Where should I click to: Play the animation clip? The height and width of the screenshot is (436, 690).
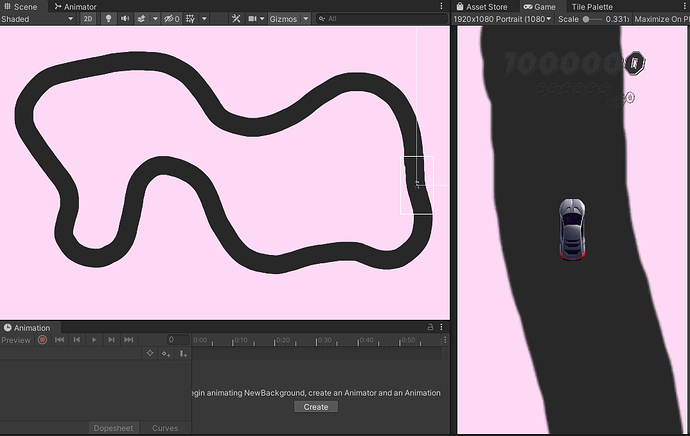pyautogui.click(x=94, y=340)
